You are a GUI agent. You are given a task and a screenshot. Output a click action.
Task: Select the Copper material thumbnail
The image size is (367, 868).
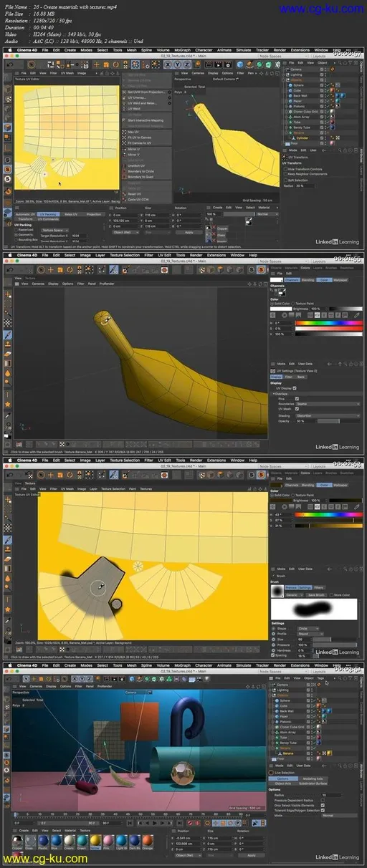coord(18,841)
